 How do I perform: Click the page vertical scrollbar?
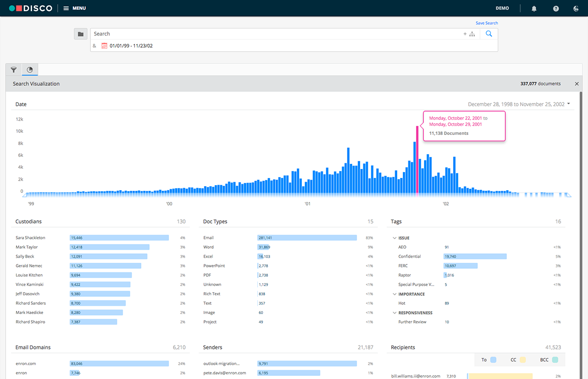click(581, 235)
